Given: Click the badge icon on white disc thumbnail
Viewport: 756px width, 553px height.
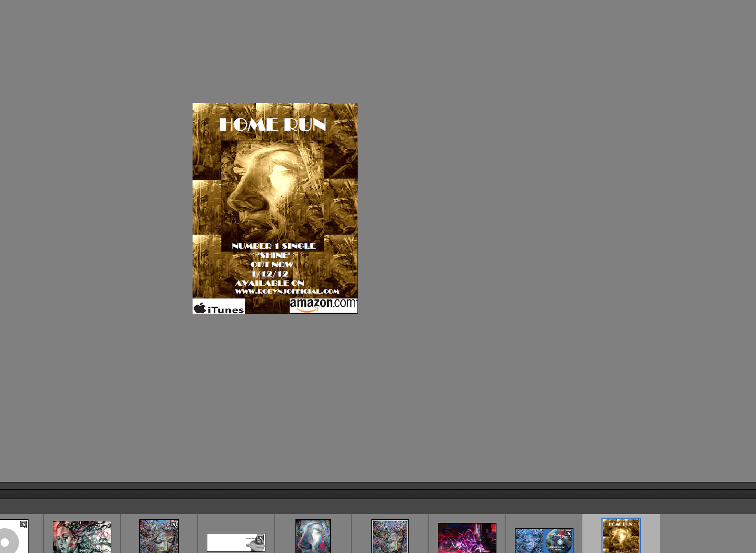Looking at the screenshot, I should click(x=24, y=525).
